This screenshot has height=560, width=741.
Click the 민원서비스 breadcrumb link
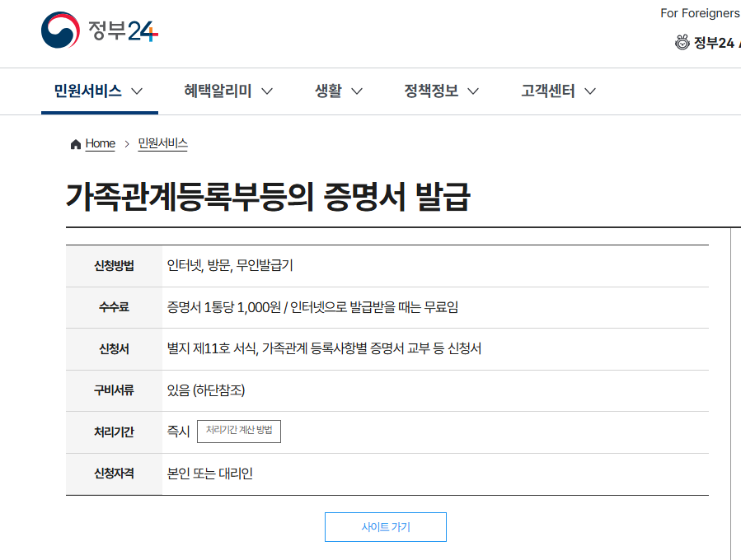162,142
